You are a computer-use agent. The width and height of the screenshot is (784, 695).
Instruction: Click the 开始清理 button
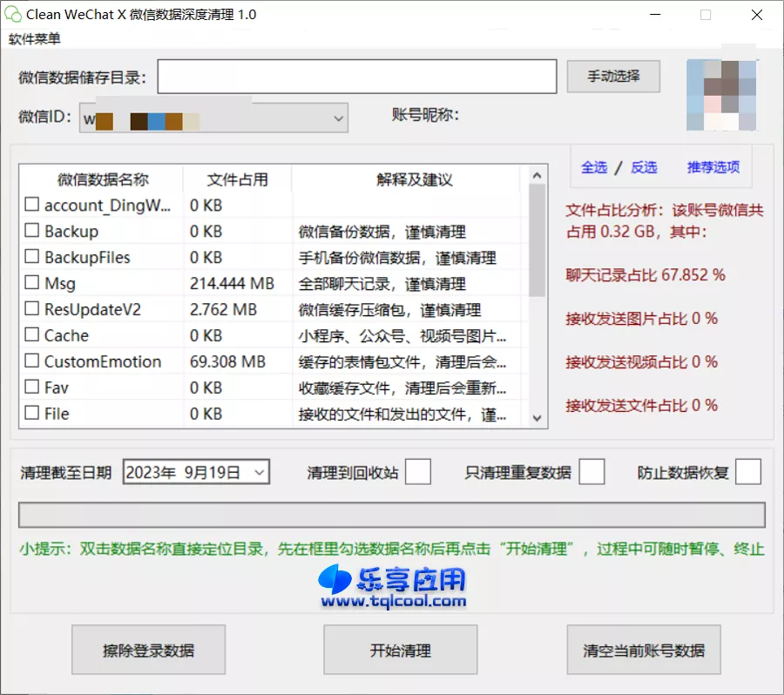point(400,650)
